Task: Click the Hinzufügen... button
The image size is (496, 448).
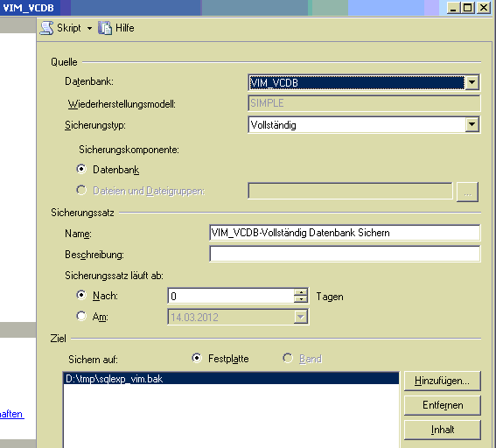Action: [x=443, y=381]
